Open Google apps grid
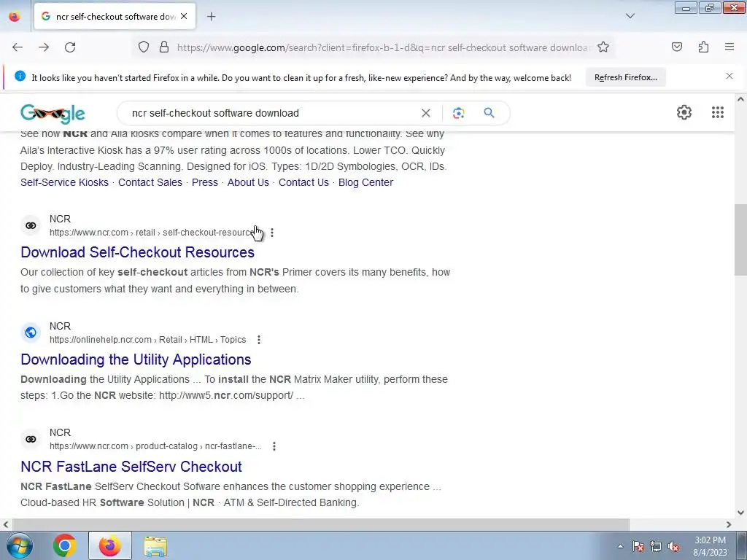The width and height of the screenshot is (747, 560). 718,112
